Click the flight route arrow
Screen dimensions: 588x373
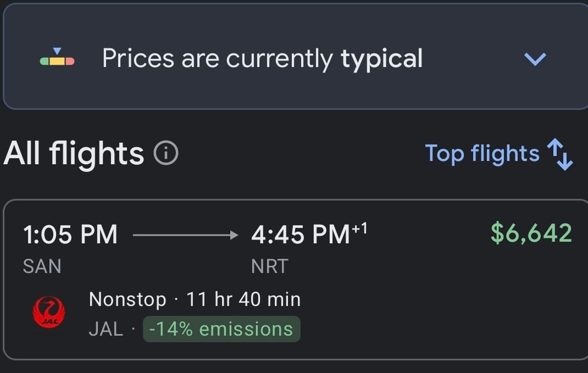pyautogui.click(x=185, y=235)
